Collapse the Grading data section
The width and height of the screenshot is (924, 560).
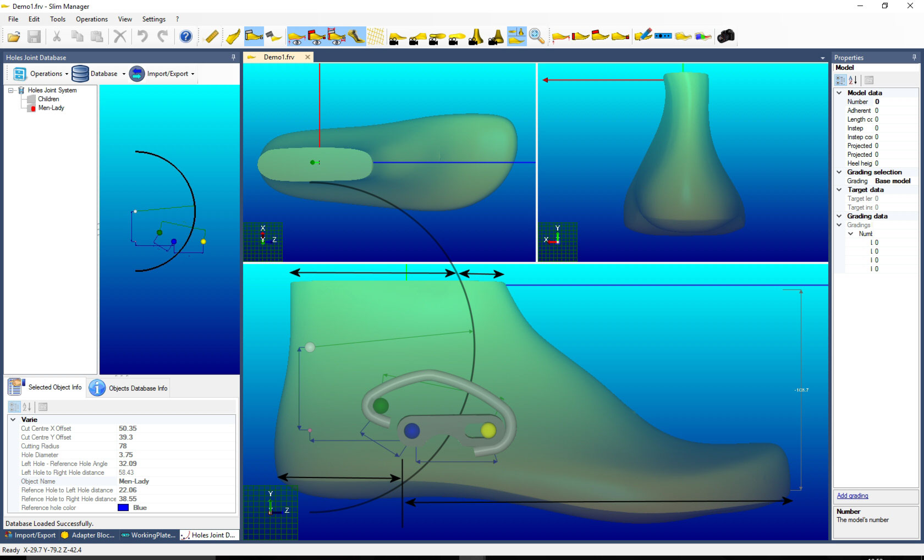click(839, 216)
